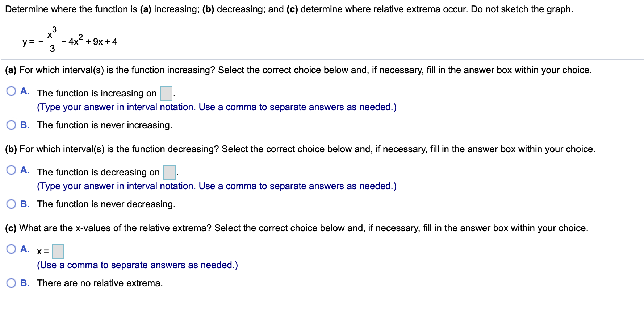Click the "A." label in part (a)
The image size is (644, 324).
point(25,92)
